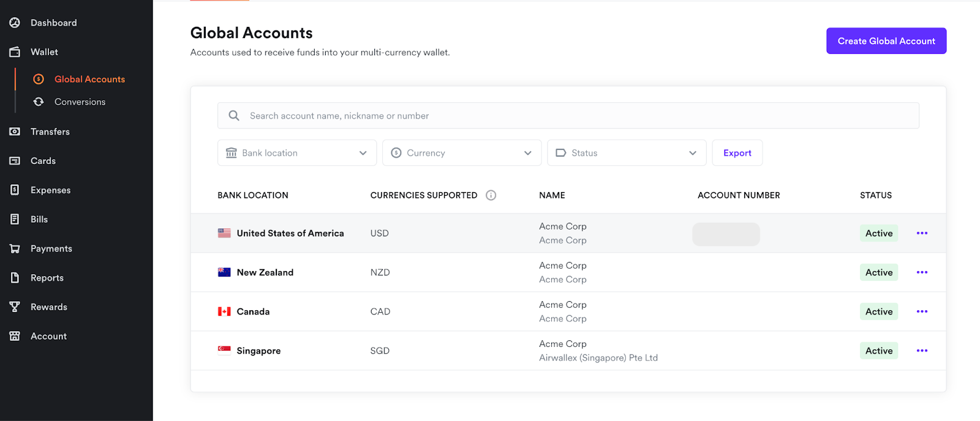This screenshot has width=980, height=421.
Task: Open the three-dot menu for Canada row
Action: (x=921, y=311)
